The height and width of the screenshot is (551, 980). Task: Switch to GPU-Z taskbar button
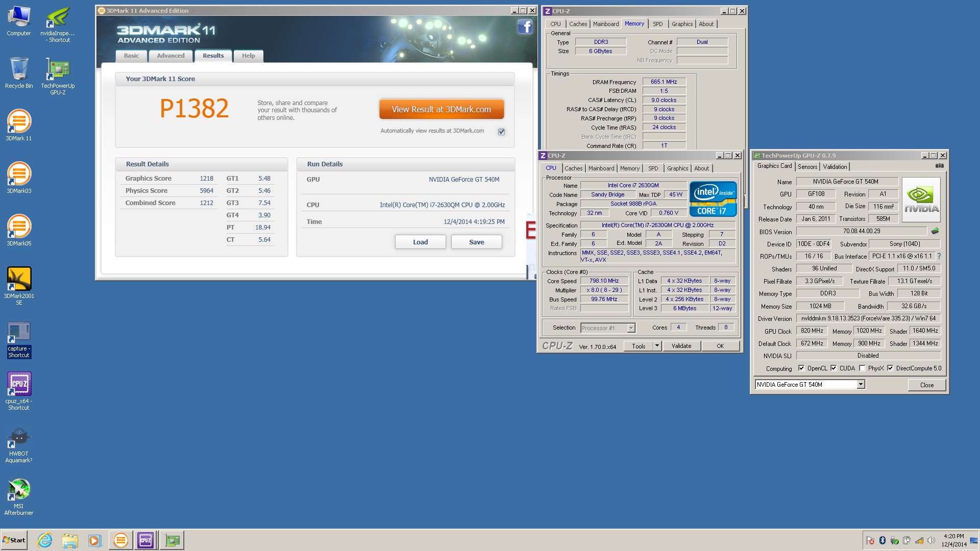tap(172, 540)
